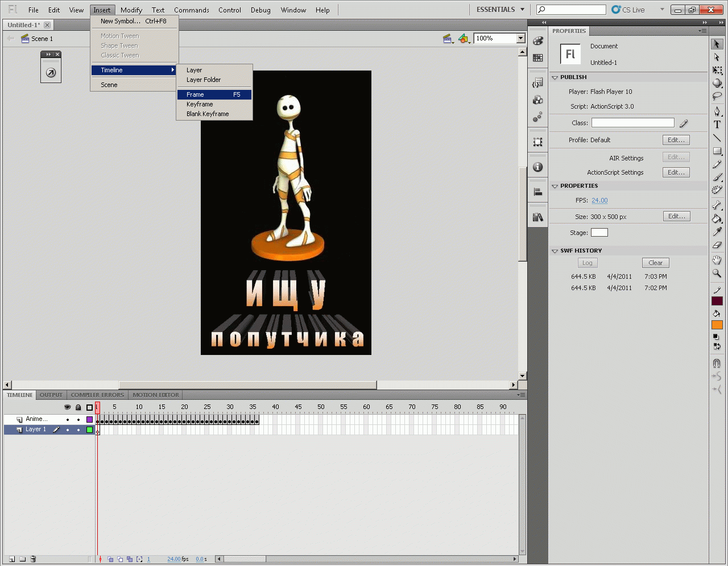Collapse the PUBLISH section

555,77
